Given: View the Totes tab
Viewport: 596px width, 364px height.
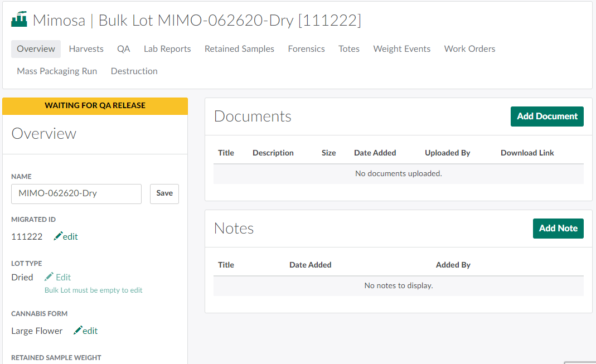Looking at the screenshot, I should pos(348,49).
